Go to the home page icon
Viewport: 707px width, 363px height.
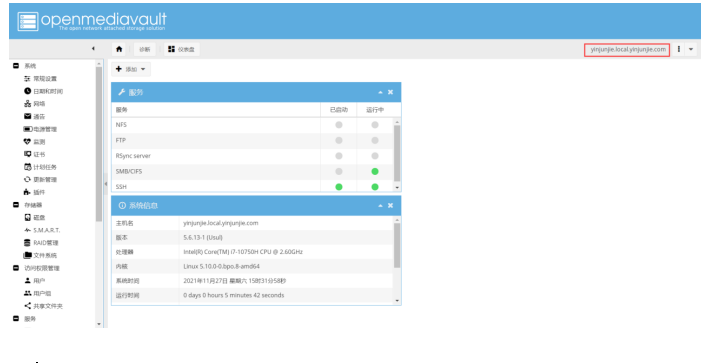pyautogui.click(x=119, y=49)
